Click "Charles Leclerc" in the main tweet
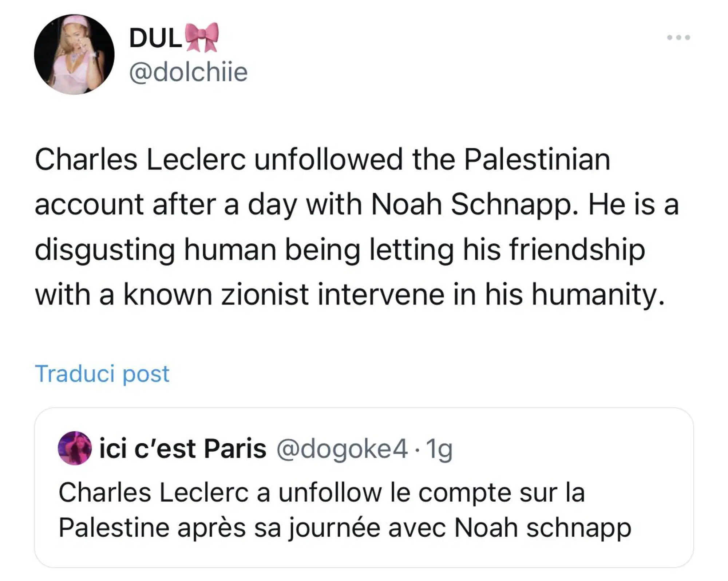 [x=141, y=160]
